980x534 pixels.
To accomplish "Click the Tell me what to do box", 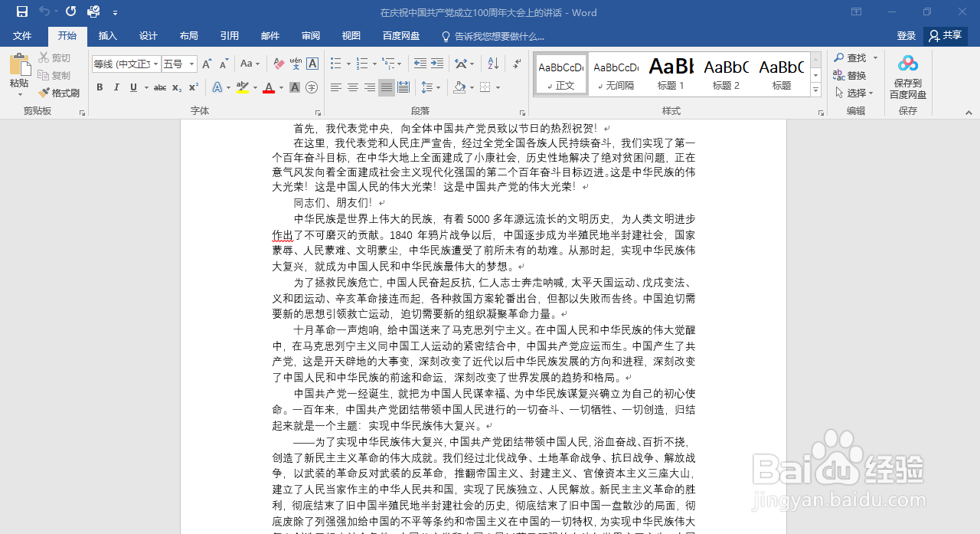I will 493,36.
